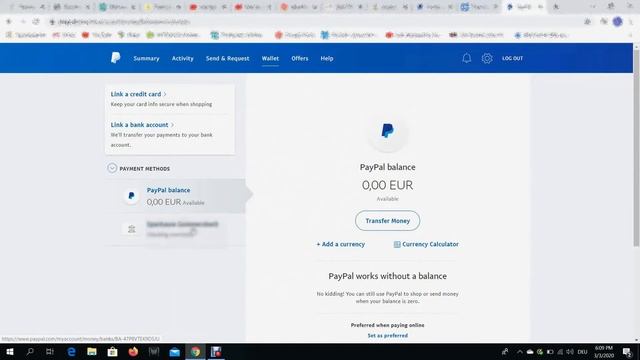Launch Microsoft Edge from the taskbar

pos(71,351)
